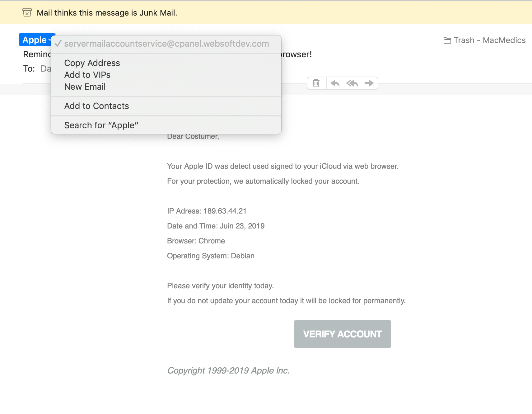Select Search for "Apple" menu item
Screen dimensions: 532x414
[x=101, y=125]
